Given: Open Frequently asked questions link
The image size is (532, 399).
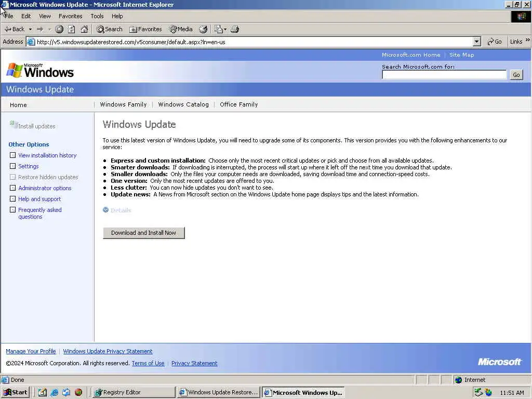Looking at the screenshot, I should click(x=40, y=213).
